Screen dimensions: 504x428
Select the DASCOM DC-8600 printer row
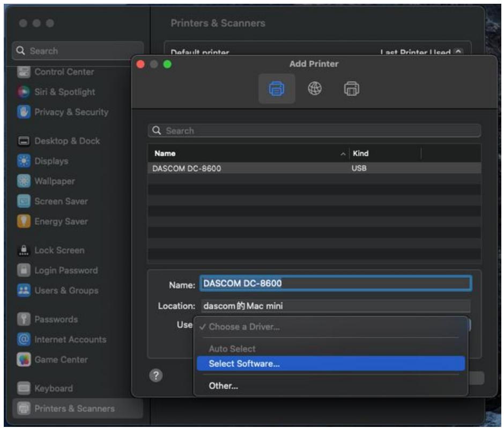point(314,168)
